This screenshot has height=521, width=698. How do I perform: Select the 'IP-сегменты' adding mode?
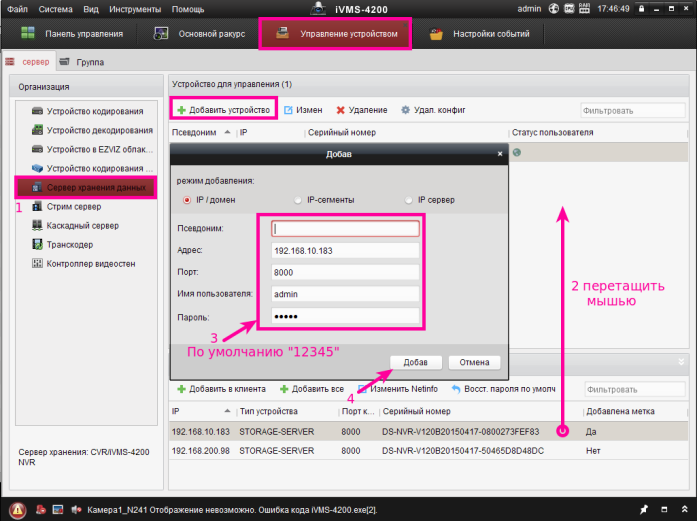(x=298, y=200)
